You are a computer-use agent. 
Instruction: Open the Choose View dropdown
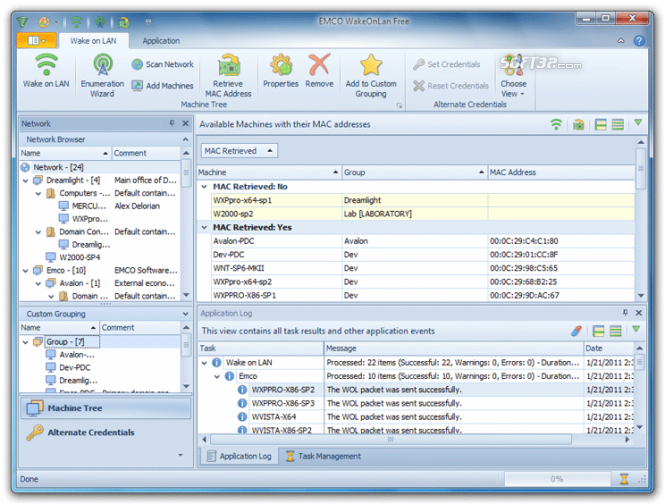tap(513, 76)
